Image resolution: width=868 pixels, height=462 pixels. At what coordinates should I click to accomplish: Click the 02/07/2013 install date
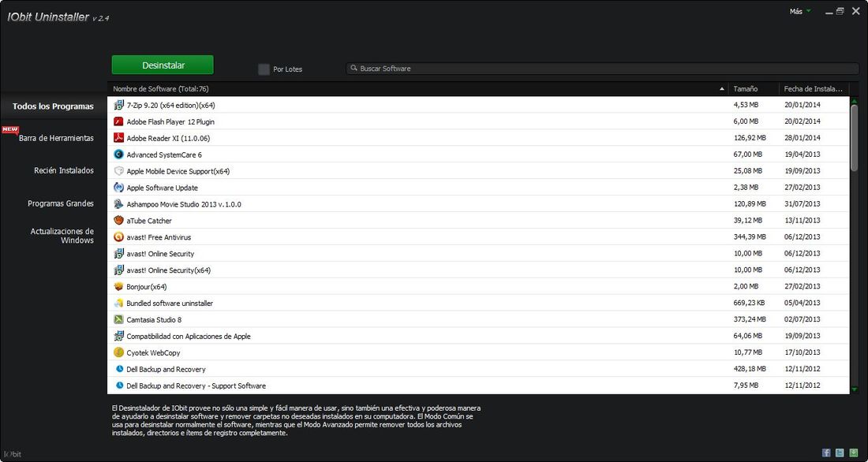[x=803, y=319]
